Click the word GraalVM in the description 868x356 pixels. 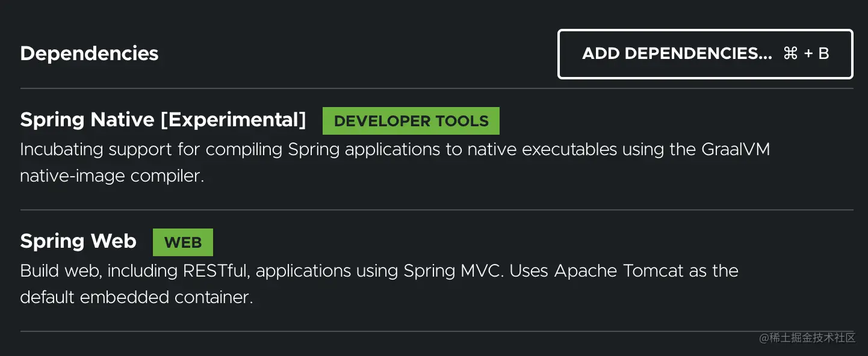(x=736, y=149)
